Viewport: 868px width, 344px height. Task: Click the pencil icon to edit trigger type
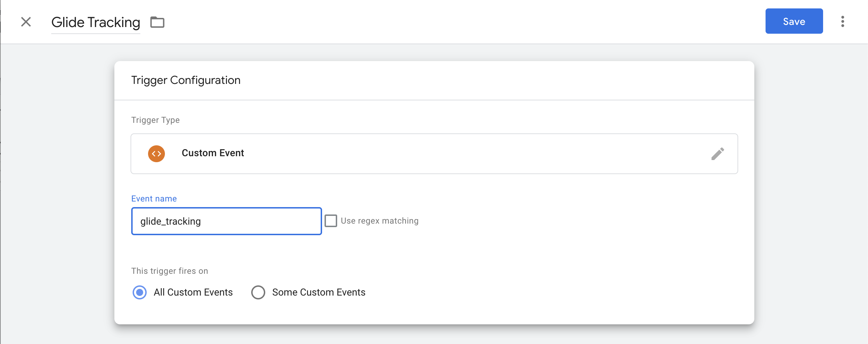pyautogui.click(x=717, y=154)
